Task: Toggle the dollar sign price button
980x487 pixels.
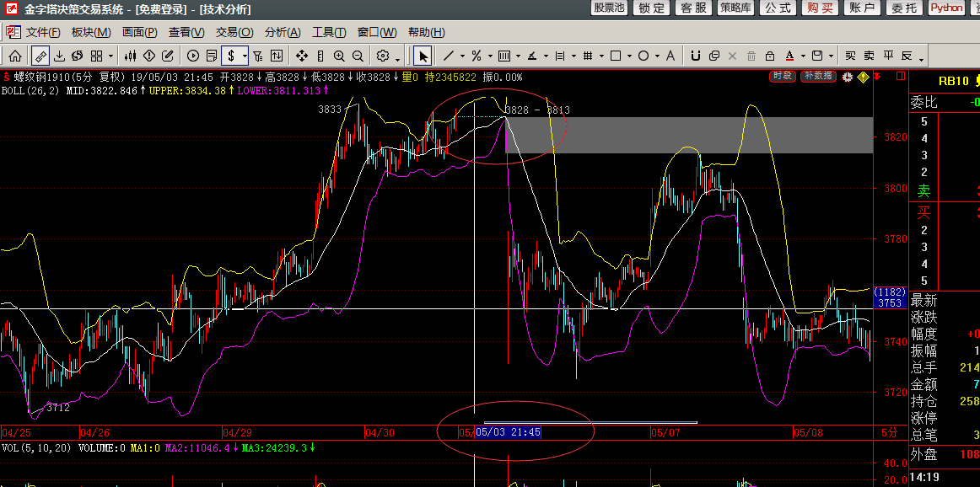Action: (230, 56)
